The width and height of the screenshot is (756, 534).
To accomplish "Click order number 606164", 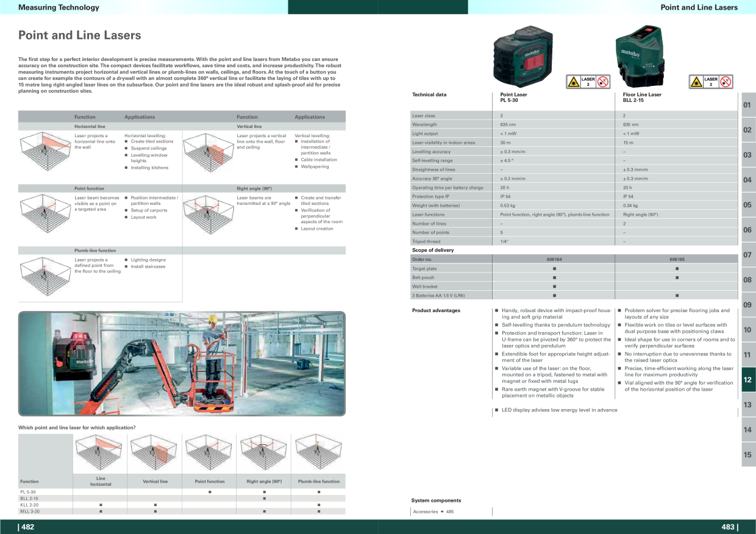I will pos(554,260).
